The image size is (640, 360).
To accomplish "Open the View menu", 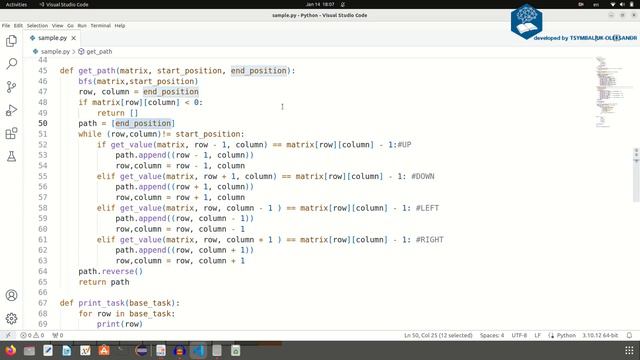I will 58,25.
